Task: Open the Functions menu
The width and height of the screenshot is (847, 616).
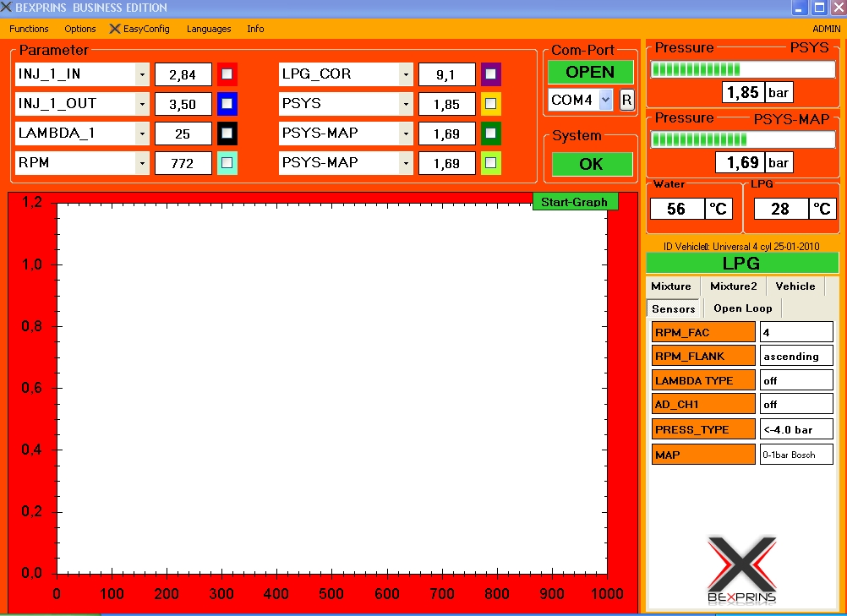Action: click(x=29, y=29)
